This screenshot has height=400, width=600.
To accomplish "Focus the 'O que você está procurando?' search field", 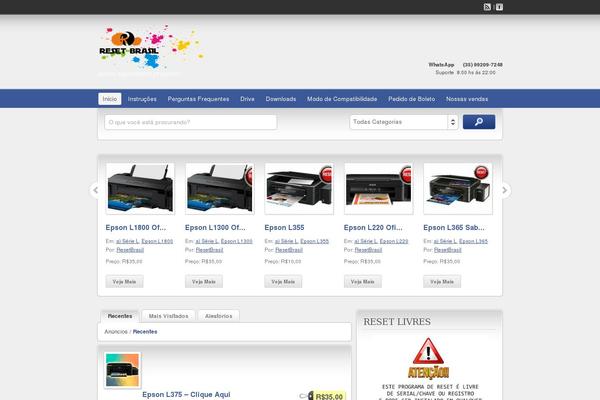I will [191, 122].
